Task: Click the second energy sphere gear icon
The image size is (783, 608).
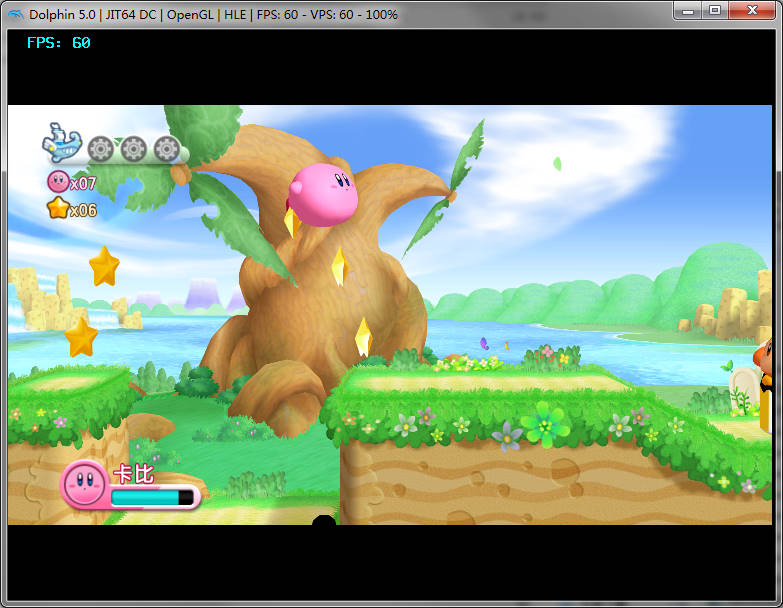Action: (x=134, y=148)
